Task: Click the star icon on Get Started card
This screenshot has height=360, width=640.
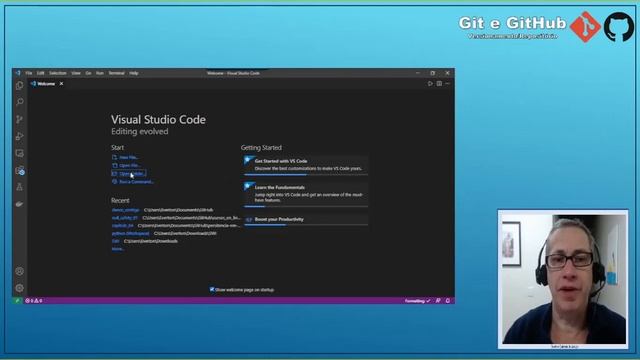Action: tap(249, 160)
